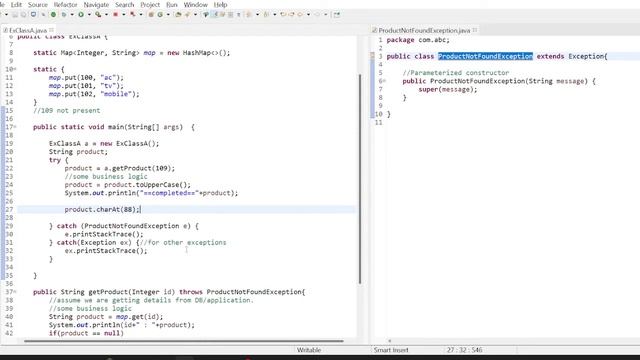640x360 pixels.
Task: Click 'Writable' in the status bar
Action: tap(309, 350)
